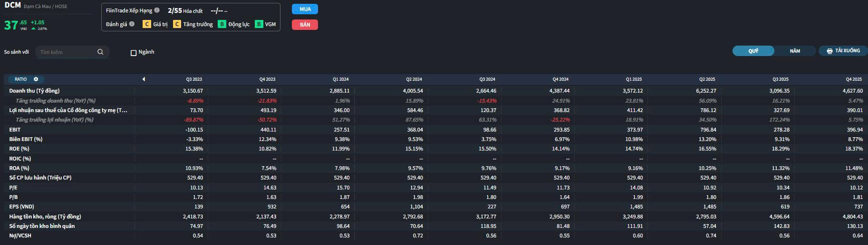Click the yellow C badge for Giá trị
This screenshot has width=868, height=245.
click(147, 24)
